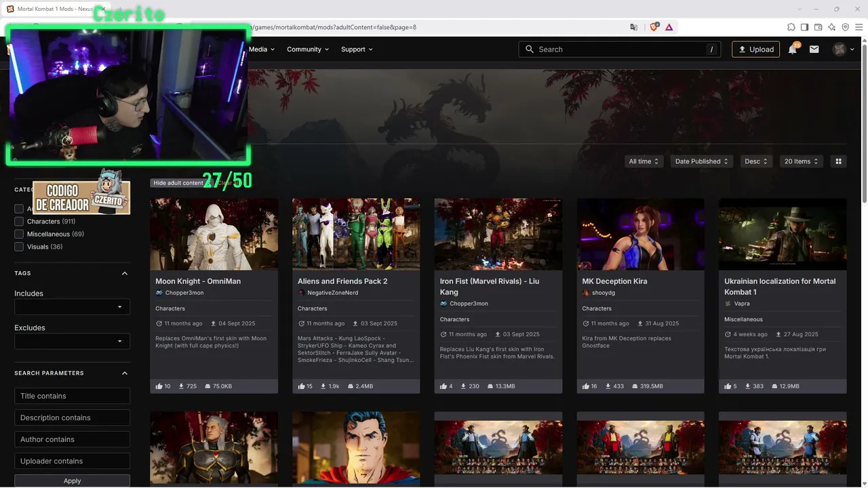Open the browser extensions puzzle icon
Screen dimensions: 868x488
(791, 27)
